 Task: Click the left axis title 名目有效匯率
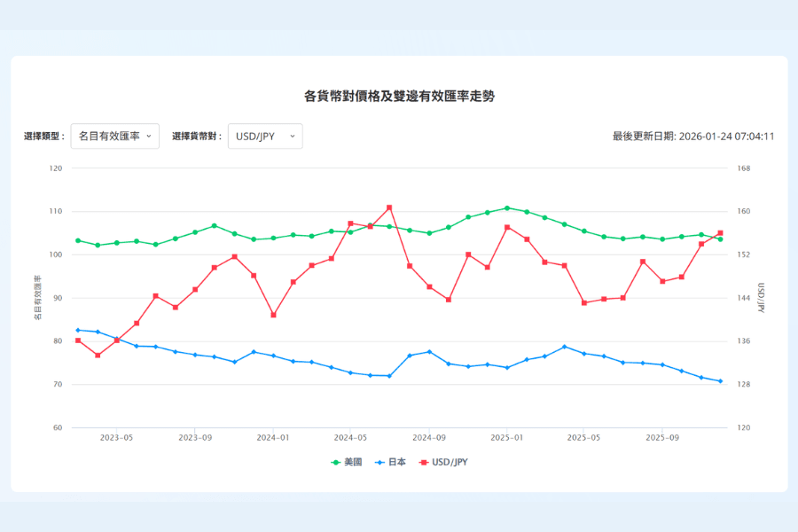37,297
